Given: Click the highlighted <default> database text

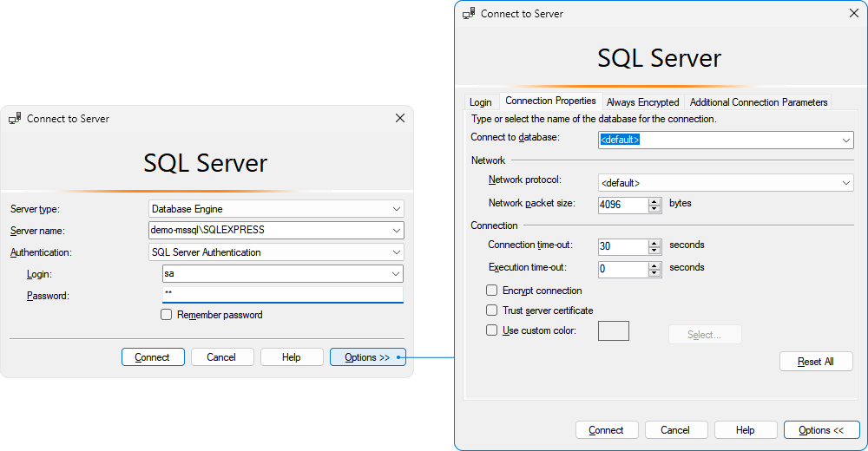Looking at the screenshot, I should [620, 140].
